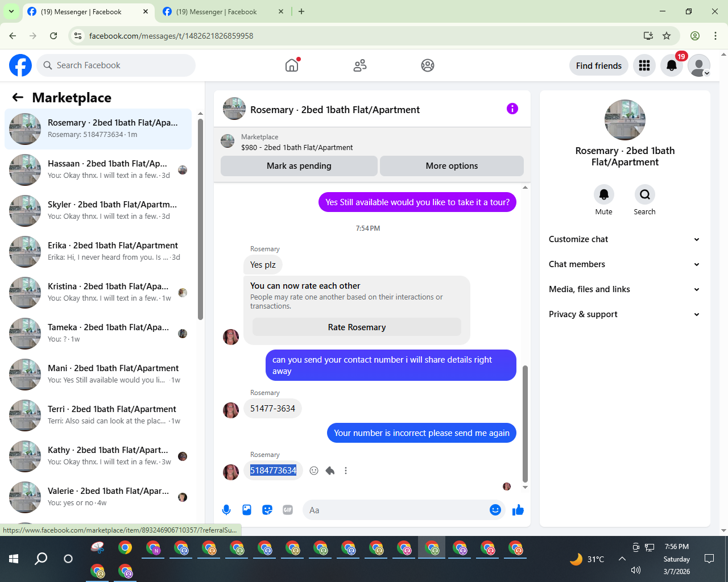Open the Mani conversation

[98, 375]
